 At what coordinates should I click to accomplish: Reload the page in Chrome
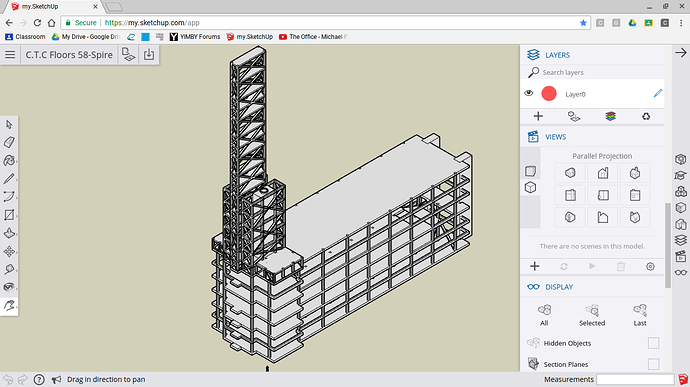37,22
